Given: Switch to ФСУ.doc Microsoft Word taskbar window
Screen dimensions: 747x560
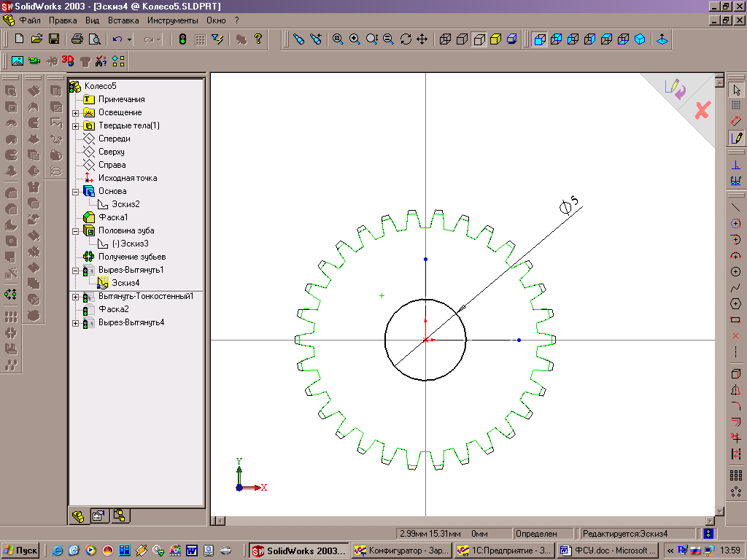Looking at the screenshot, I should (x=607, y=551).
